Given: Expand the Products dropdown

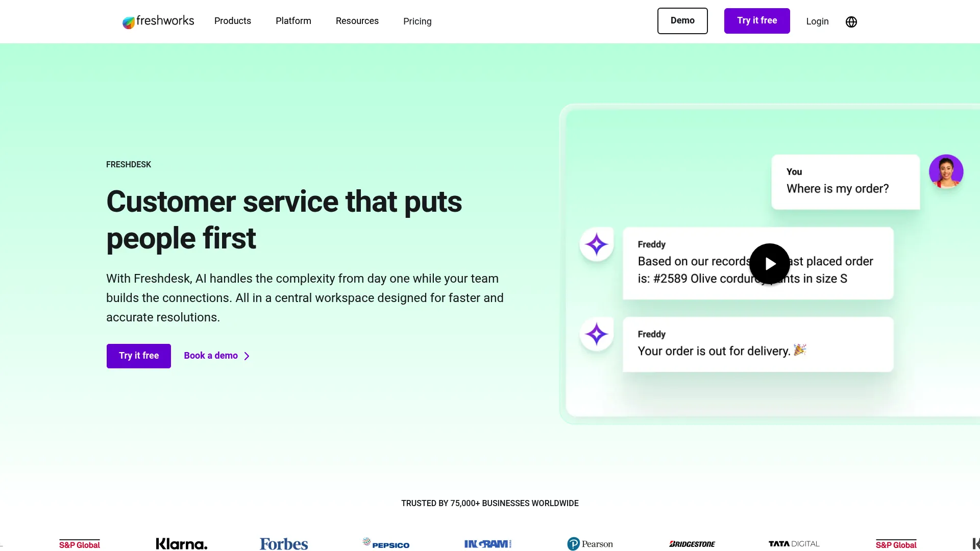Looking at the screenshot, I should pos(233,21).
